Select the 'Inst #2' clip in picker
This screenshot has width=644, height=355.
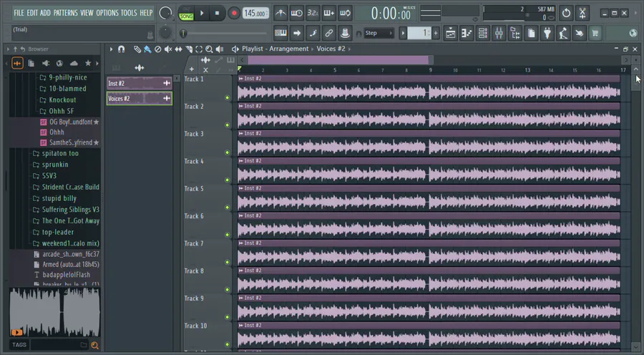coord(140,84)
